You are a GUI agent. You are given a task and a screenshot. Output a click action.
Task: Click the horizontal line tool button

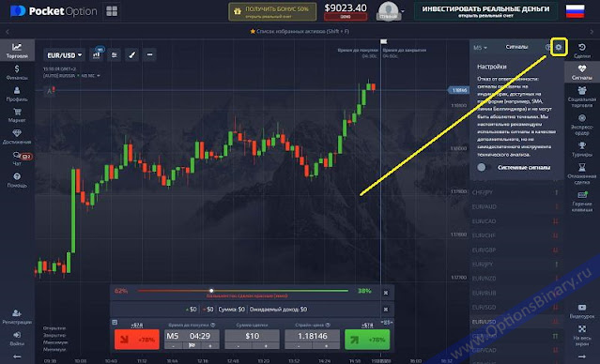149,54
